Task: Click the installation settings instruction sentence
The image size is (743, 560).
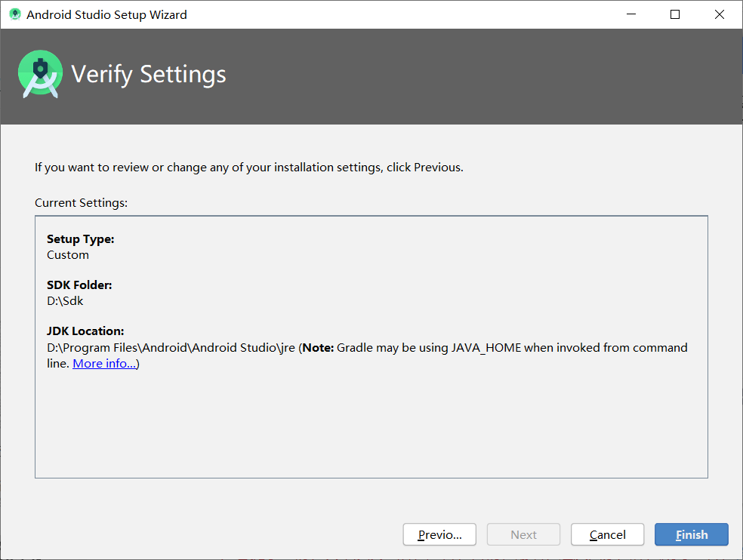Action: coord(248,168)
